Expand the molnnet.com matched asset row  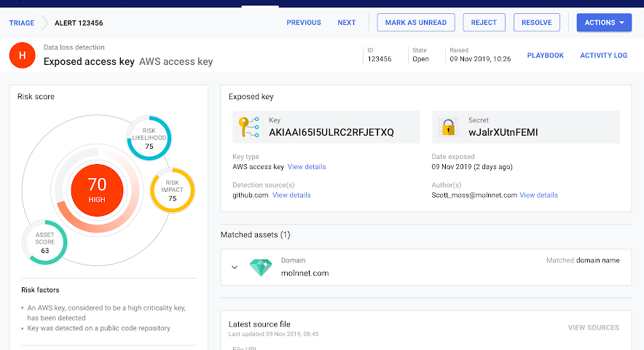coord(235,268)
